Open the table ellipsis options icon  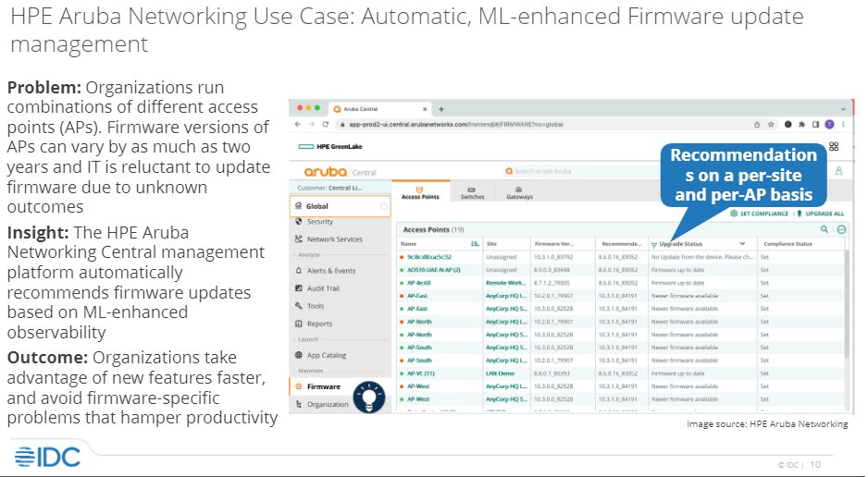[841, 229]
